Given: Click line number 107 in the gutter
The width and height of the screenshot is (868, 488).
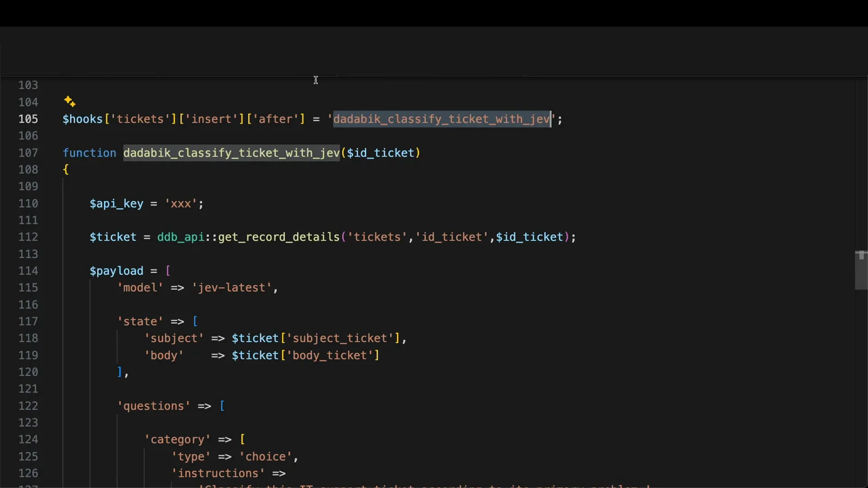Looking at the screenshot, I should click(28, 153).
